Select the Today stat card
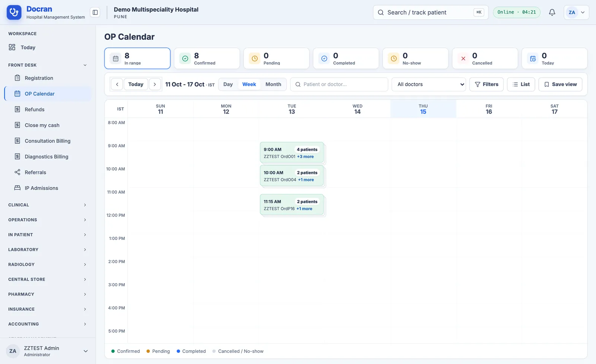 555,58
